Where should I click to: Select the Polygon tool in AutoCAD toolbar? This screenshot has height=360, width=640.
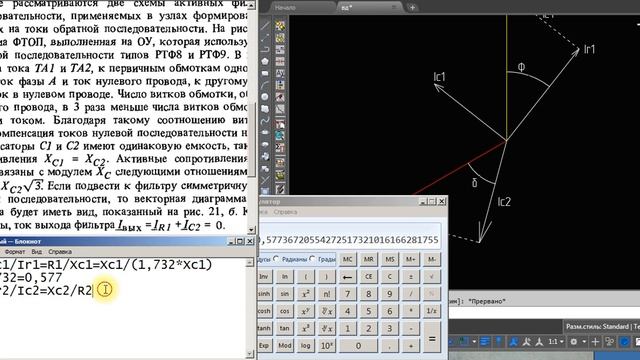pyautogui.click(x=265, y=61)
